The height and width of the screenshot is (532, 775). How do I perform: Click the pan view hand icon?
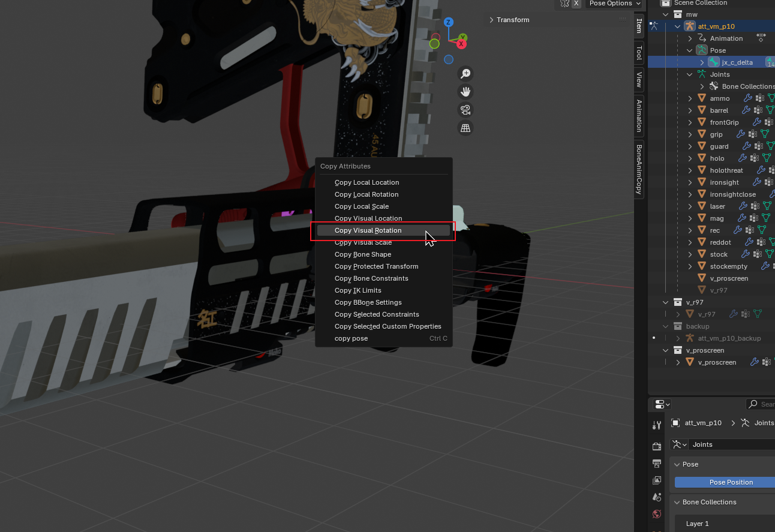tap(465, 92)
